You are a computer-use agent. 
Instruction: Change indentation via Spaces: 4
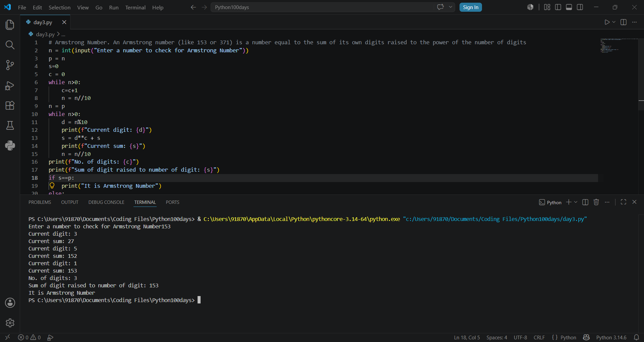pos(497,337)
